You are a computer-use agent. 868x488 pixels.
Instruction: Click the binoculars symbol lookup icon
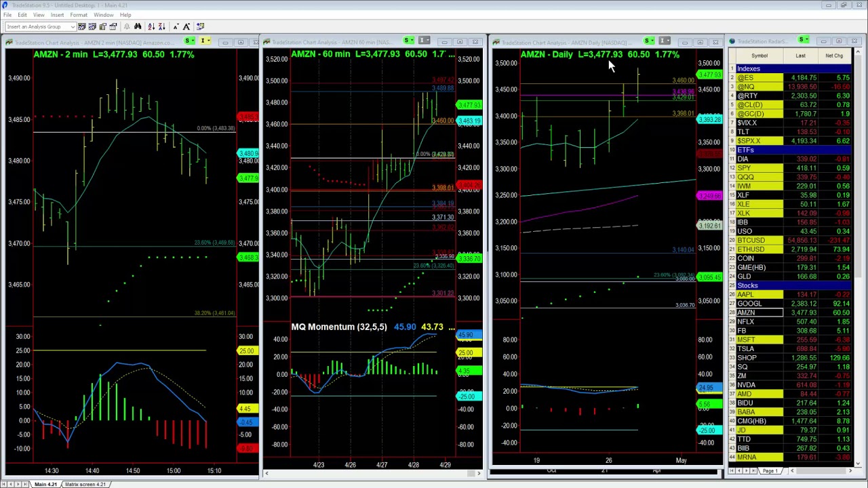[138, 26]
